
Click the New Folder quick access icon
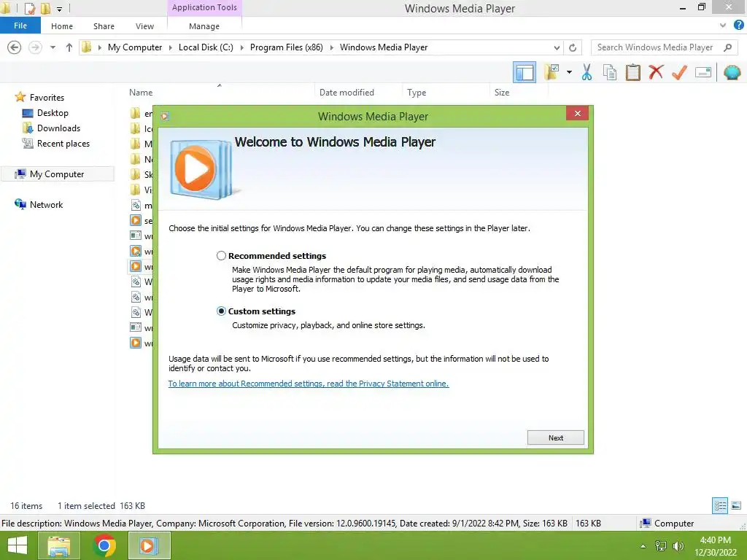coord(45,8)
